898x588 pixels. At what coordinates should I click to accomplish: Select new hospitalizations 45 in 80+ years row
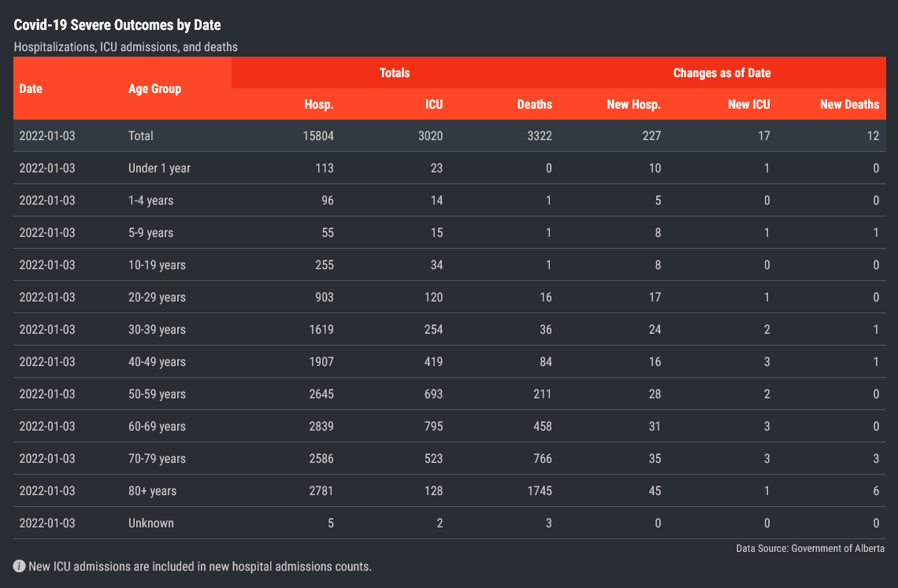coord(655,490)
